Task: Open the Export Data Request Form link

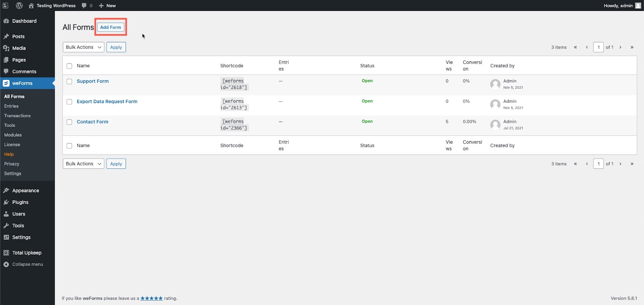Action: (107, 102)
